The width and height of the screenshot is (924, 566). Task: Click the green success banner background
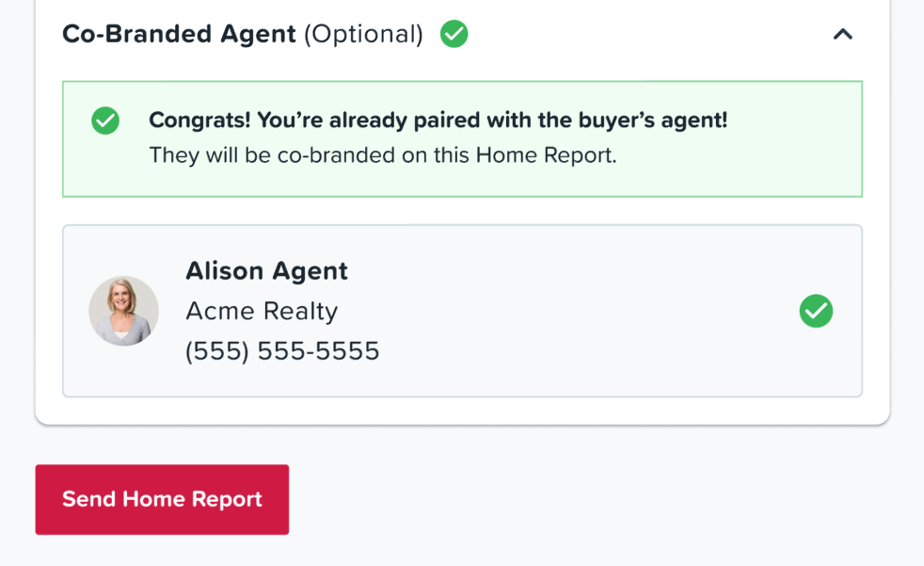pos(463,139)
